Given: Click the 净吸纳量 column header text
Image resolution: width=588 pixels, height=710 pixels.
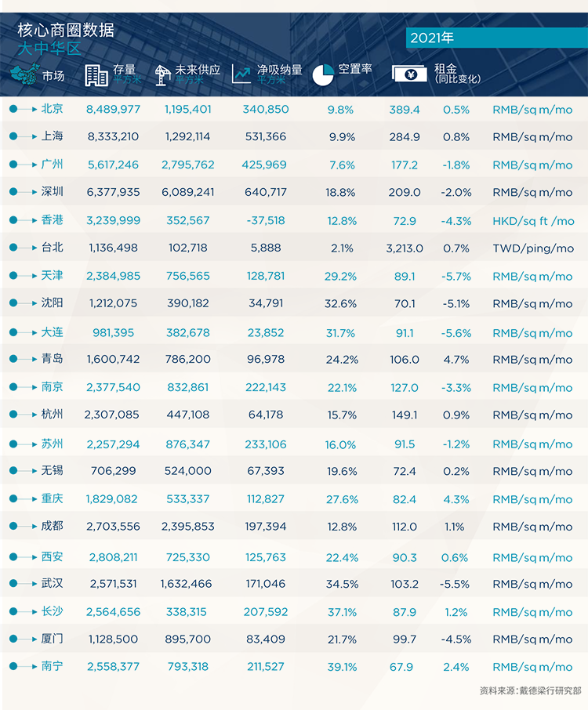Looking at the screenshot, I should click(x=280, y=70).
